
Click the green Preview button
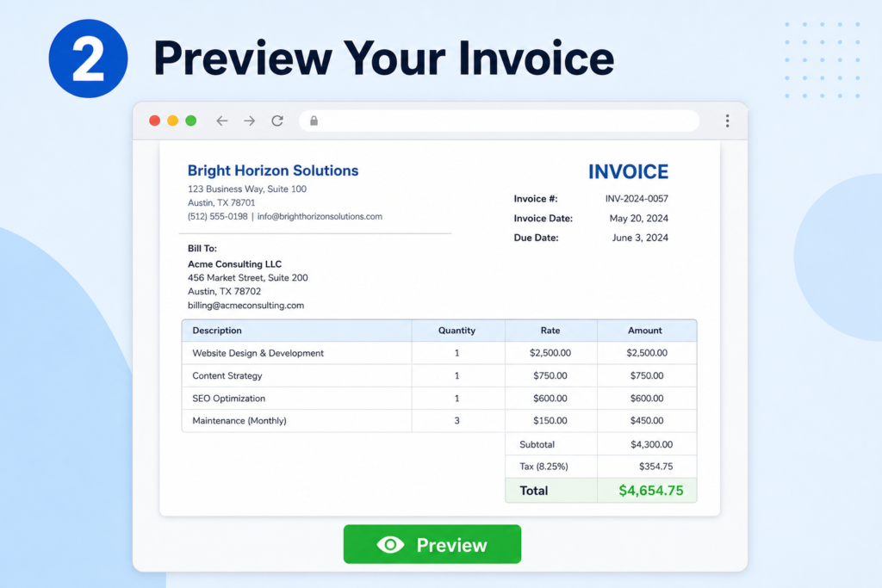click(x=432, y=544)
